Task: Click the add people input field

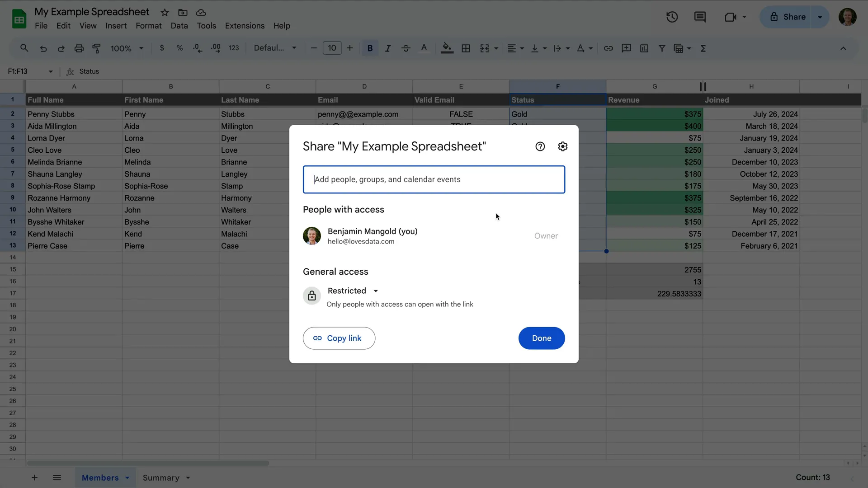Action: 434,179
